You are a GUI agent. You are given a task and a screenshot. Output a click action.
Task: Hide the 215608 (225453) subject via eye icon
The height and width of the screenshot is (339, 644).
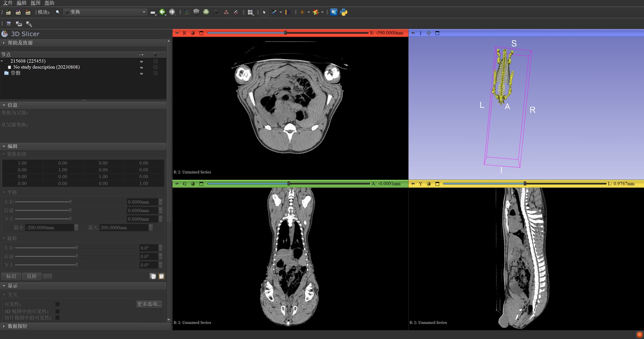click(142, 61)
